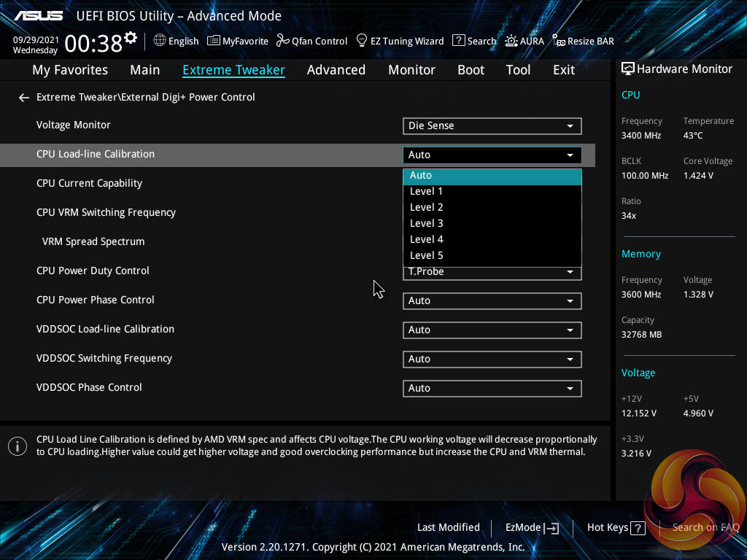The image size is (747, 560).
Task: Click the Search question mark icon
Action: (458, 41)
